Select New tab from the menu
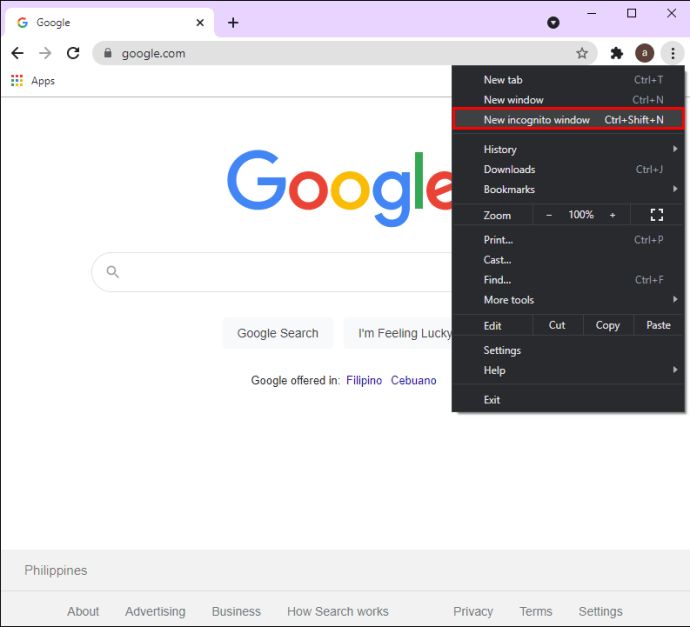 568,80
